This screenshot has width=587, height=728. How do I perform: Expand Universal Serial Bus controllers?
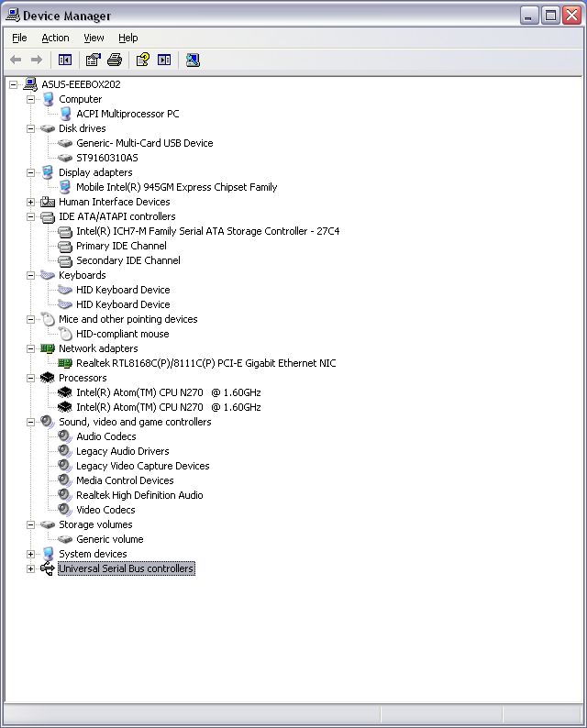(x=30, y=568)
